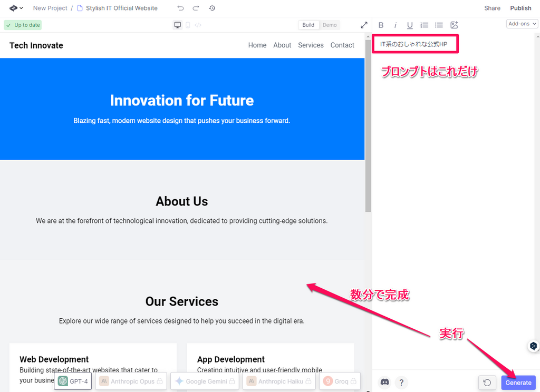Screen dimensions: 540x392
Task: Select the Google Gemini model
Action: tap(205, 381)
